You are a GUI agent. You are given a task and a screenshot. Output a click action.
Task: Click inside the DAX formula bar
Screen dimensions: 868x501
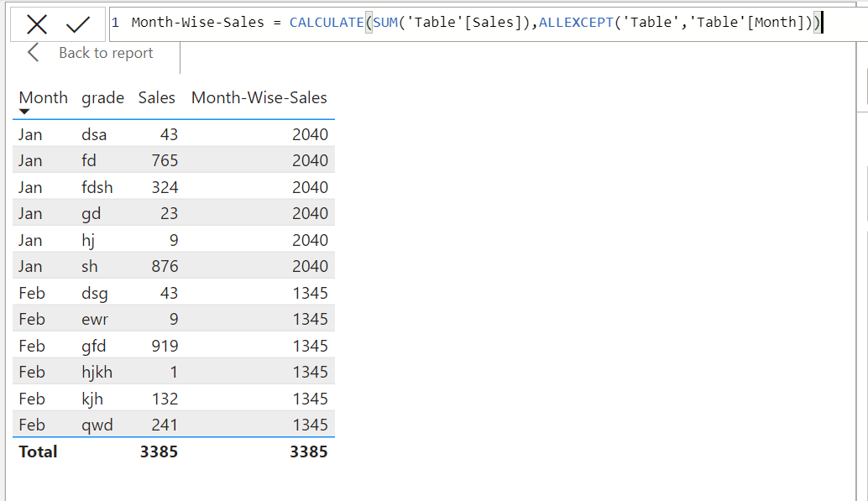coord(487,23)
